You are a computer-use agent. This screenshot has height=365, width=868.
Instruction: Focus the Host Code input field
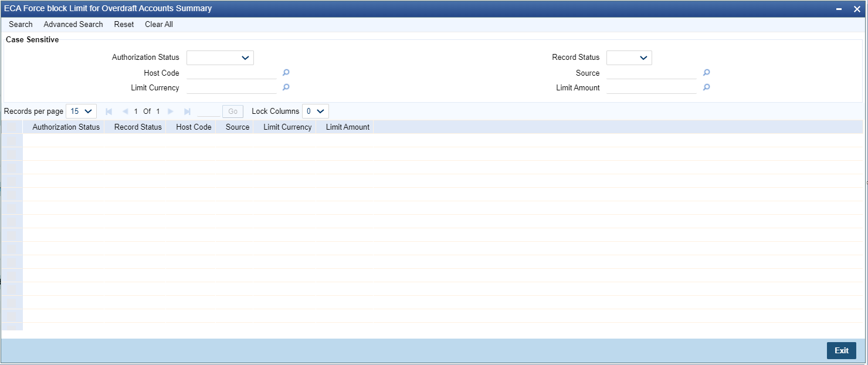tap(232, 73)
